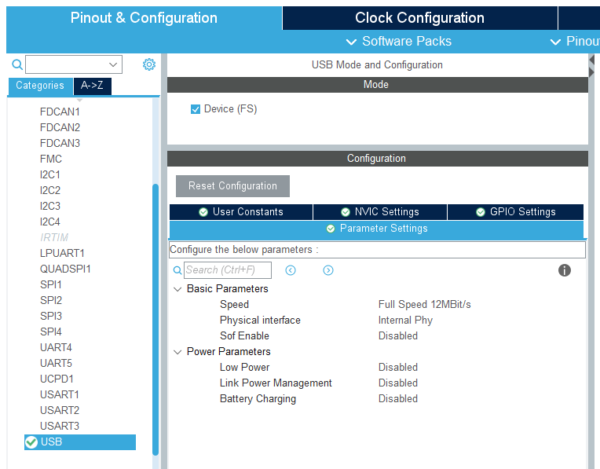The height and width of the screenshot is (469, 600).
Task: Uncheck the Device (FS) checkbox
Action: click(x=195, y=109)
